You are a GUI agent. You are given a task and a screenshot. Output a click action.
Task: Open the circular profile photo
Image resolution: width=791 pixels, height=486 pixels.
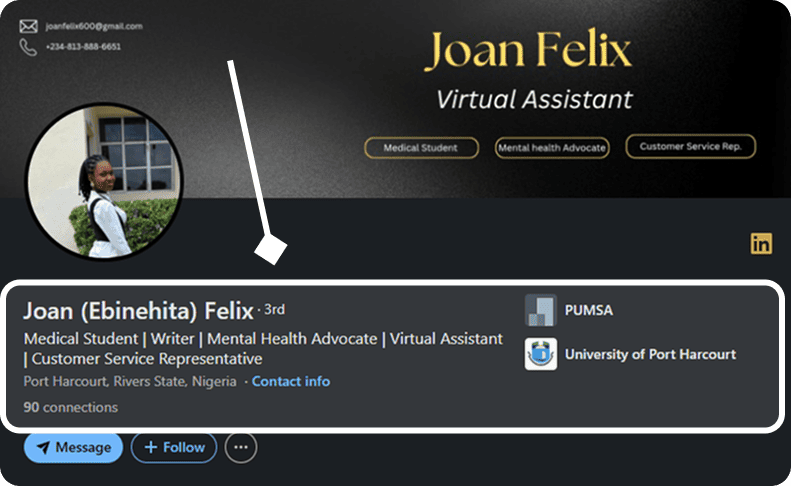pos(104,181)
